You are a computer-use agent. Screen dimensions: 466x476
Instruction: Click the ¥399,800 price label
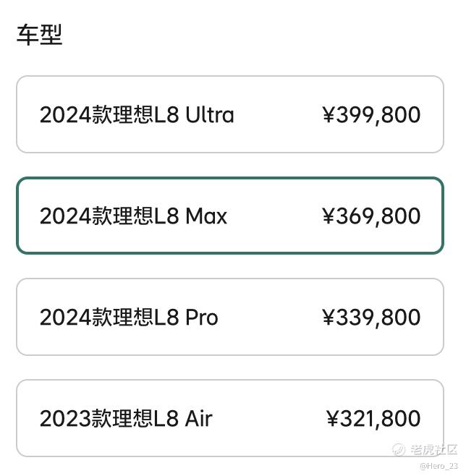(x=372, y=115)
